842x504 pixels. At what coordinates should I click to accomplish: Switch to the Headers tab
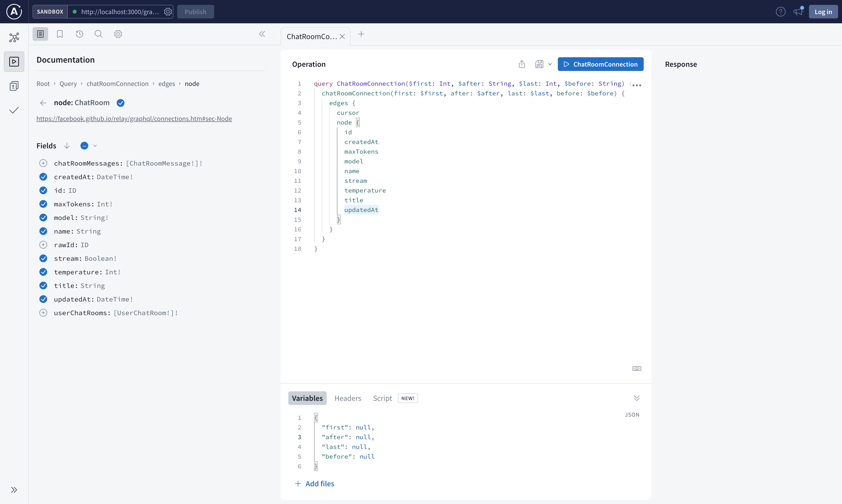point(348,398)
